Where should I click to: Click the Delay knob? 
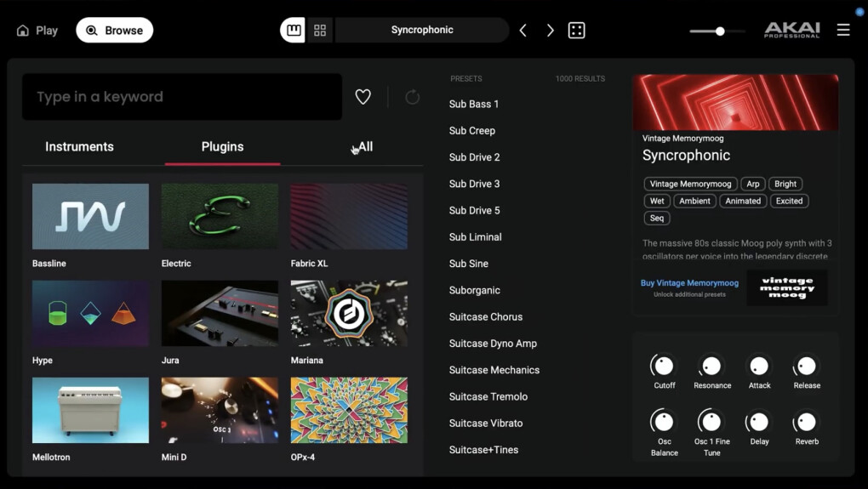(758, 422)
